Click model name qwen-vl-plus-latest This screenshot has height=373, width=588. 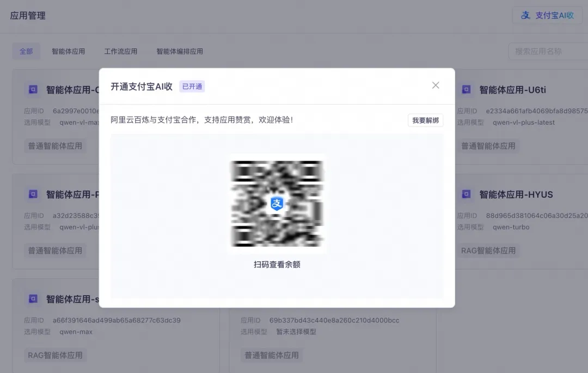(524, 122)
